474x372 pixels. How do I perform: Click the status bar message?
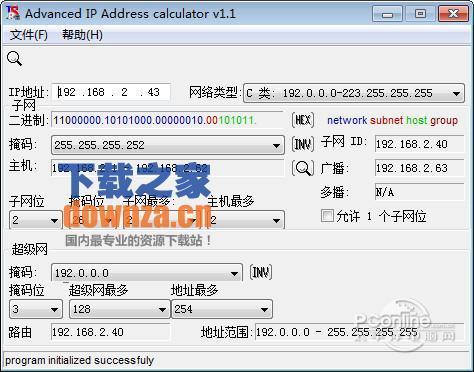(79, 360)
